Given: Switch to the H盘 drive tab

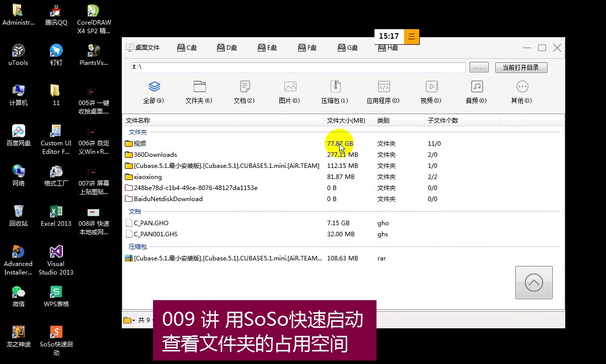Looking at the screenshot, I should (388, 48).
